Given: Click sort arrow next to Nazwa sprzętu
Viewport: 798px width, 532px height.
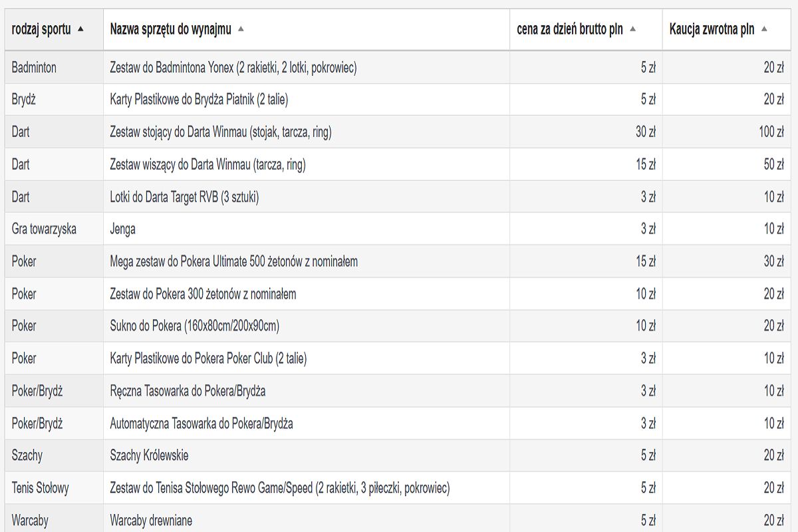Looking at the screenshot, I should [x=241, y=29].
